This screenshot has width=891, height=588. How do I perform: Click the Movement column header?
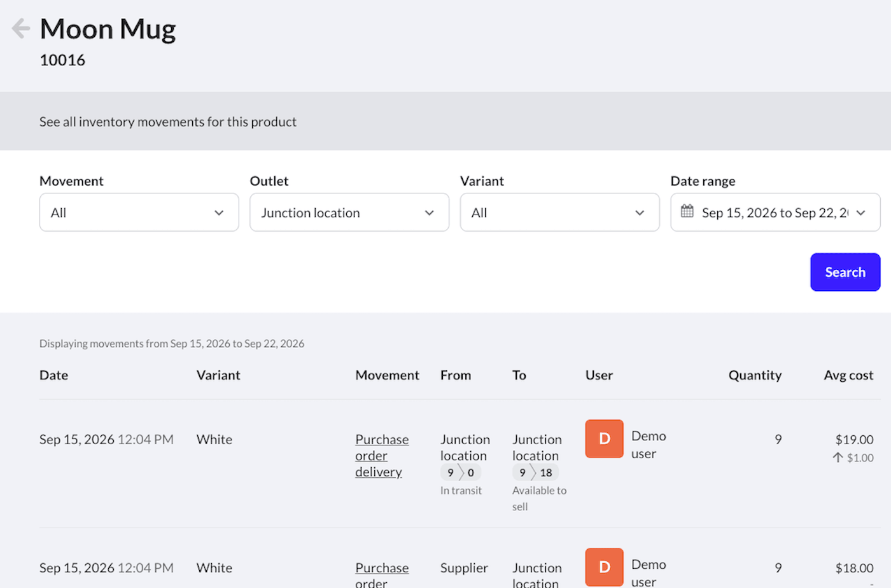click(x=387, y=375)
